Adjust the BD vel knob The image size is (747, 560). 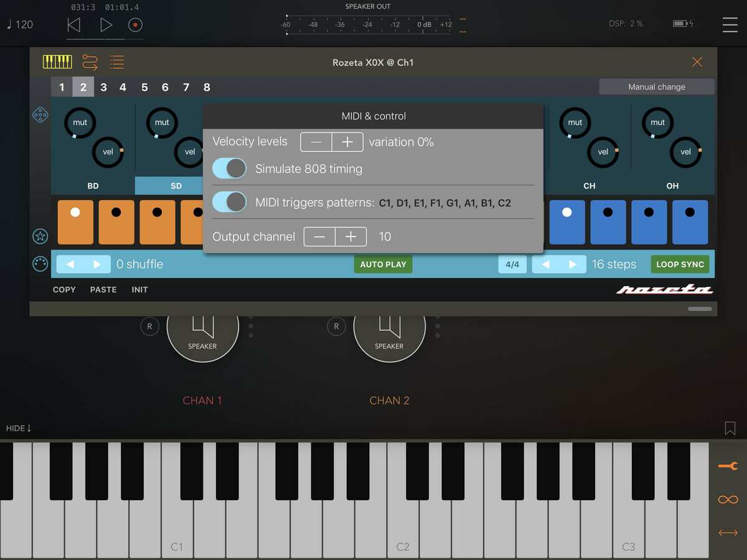tap(108, 152)
